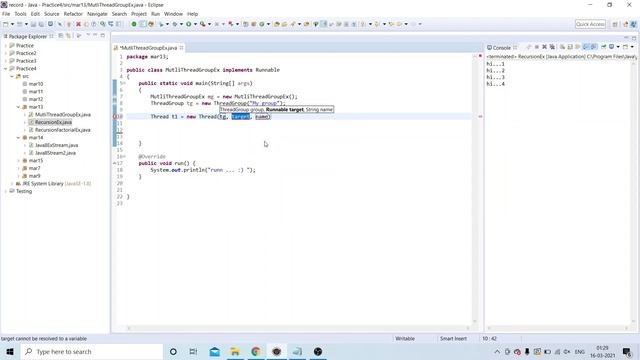Open the Project menu

pyautogui.click(x=139, y=14)
